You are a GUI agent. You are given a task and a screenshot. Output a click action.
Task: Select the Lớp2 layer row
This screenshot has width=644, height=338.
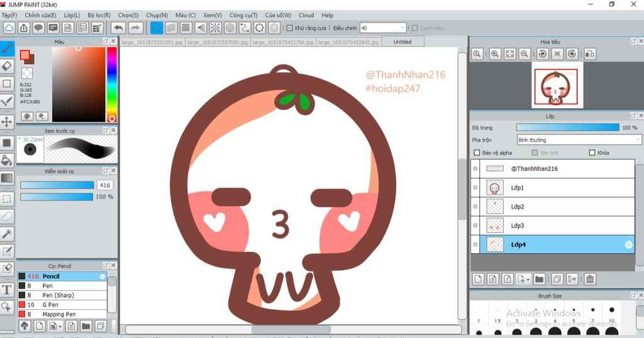552,206
